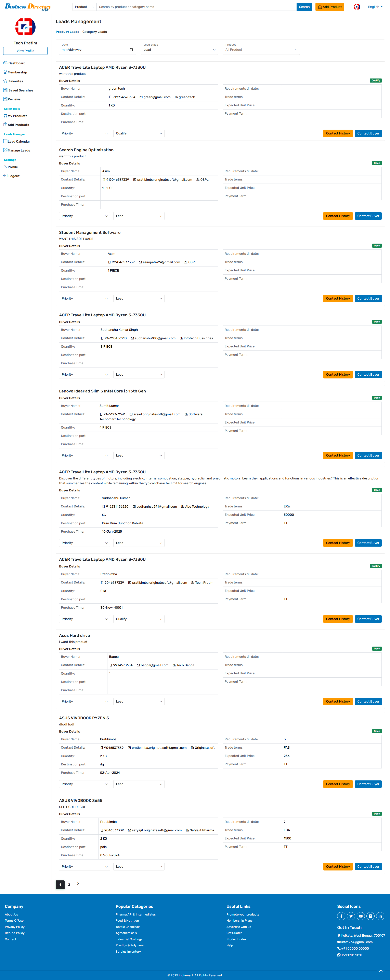Click the Dashboard icon in sidebar
The height and width of the screenshot is (980, 390).
[5, 63]
